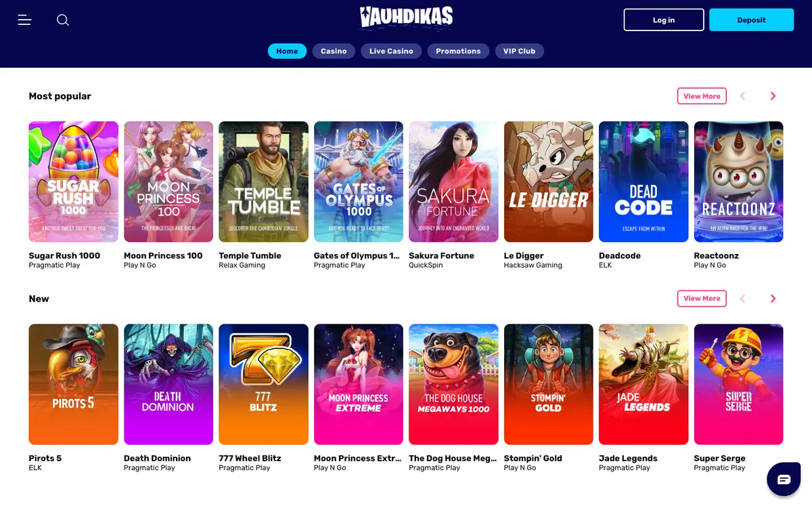This screenshot has height=508, width=812.
Task: Launch Temple Tumble game thumbnail
Action: pyautogui.click(x=263, y=182)
